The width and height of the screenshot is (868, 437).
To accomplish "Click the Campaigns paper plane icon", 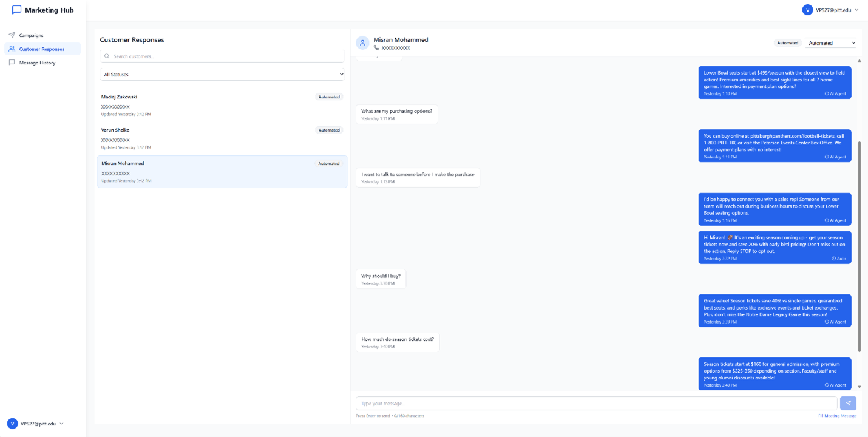I will pos(12,35).
